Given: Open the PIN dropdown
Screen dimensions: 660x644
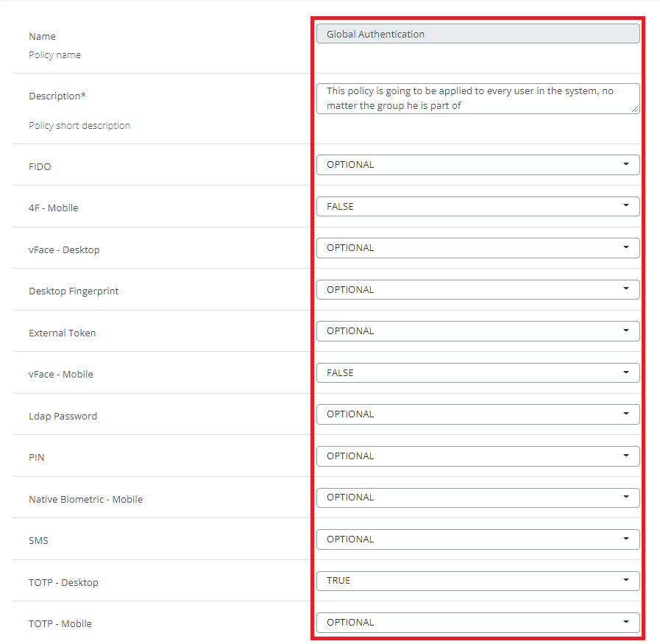Looking at the screenshot, I should [478, 456].
